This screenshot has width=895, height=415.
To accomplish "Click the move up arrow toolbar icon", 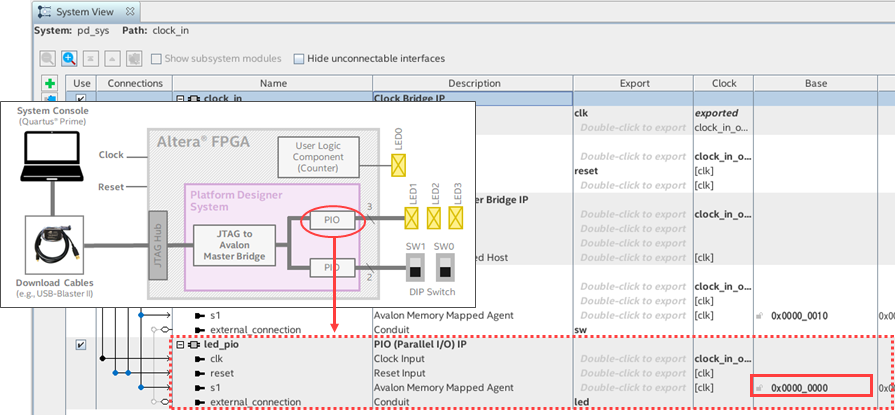I will click(x=112, y=59).
